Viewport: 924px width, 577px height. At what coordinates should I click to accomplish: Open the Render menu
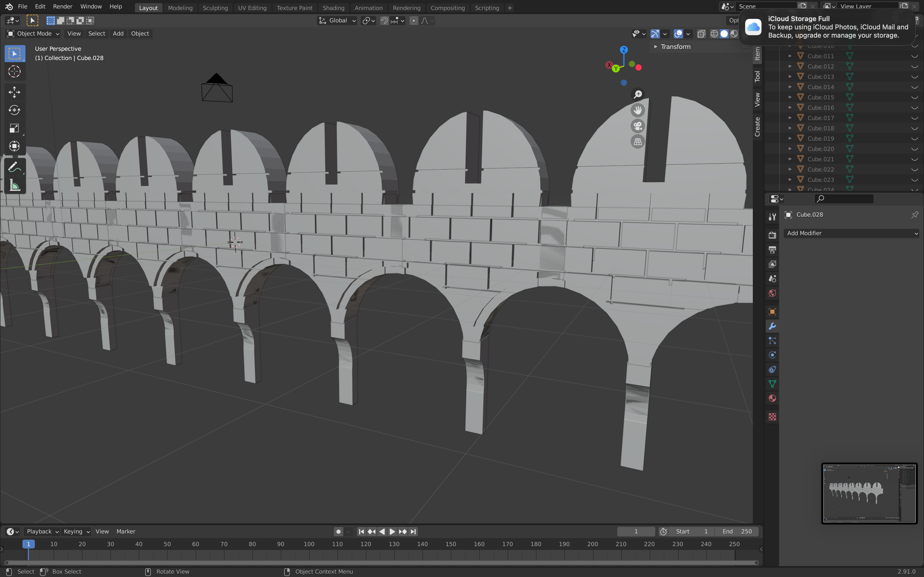pyautogui.click(x=63, y=6)
